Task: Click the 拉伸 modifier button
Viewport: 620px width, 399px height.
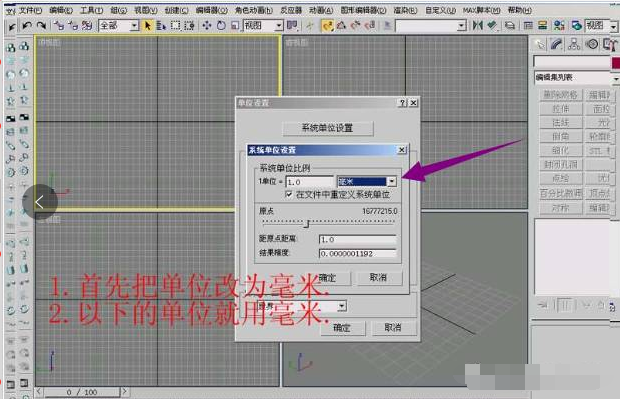Action: (x=561, y=109)
